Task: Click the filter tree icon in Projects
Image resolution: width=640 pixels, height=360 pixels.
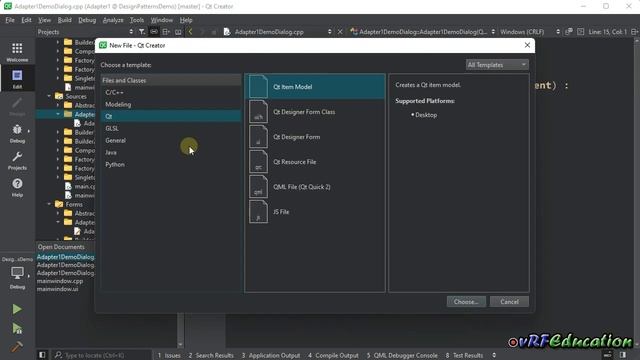Action: click(x=142, y=32)
